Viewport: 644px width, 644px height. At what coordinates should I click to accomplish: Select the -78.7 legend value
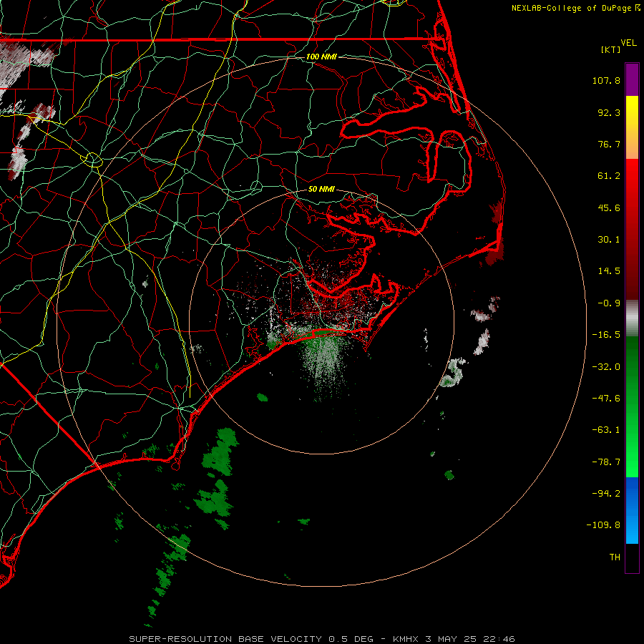click(606, 462)
